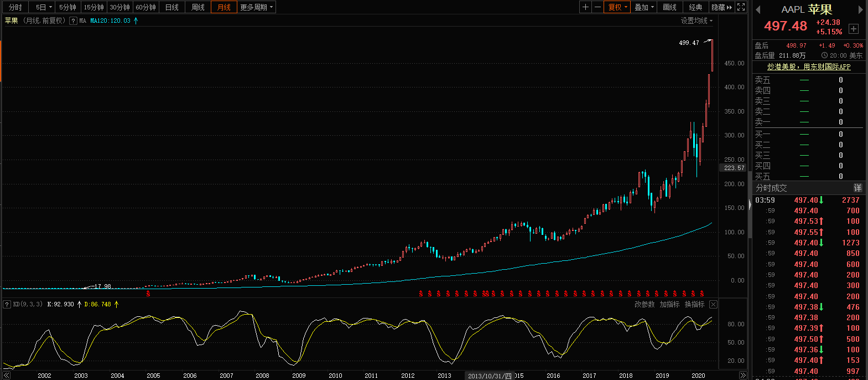Enter fullscreen chart mode
The height and width of the screenshot is (380, 868).
[741, 7]
